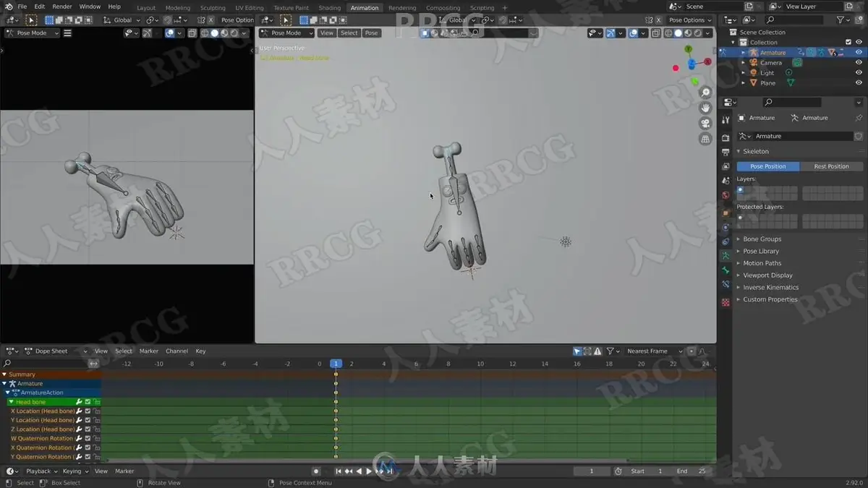Click the End frame field
The width and height of the screenshot is (868, 488).
(692, 471)
